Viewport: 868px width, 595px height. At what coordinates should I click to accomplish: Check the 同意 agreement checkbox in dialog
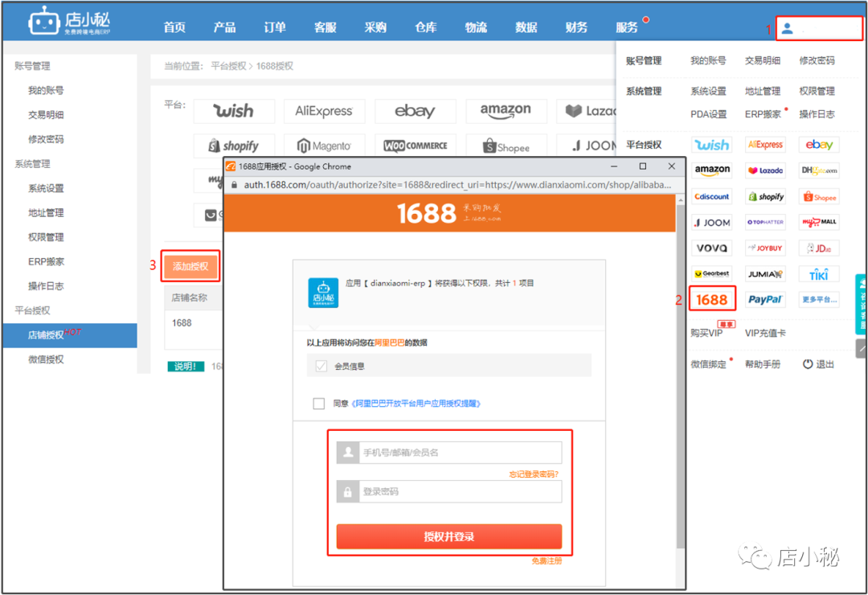[318, 403]
